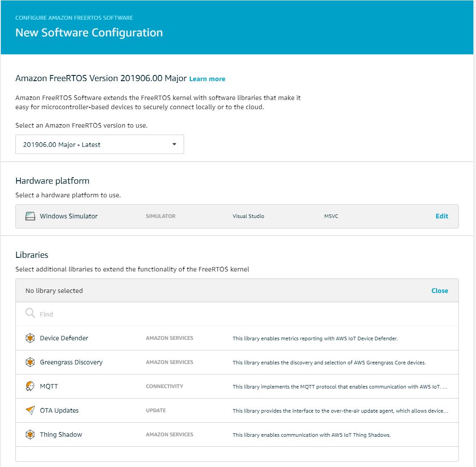Click the Windows Simulator platform name

point(68,216)
